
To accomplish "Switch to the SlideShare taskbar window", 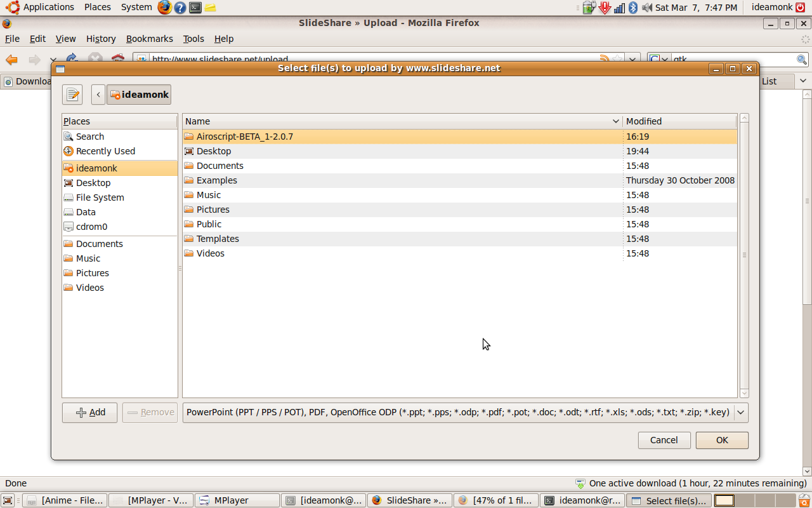I will point(410,500).
